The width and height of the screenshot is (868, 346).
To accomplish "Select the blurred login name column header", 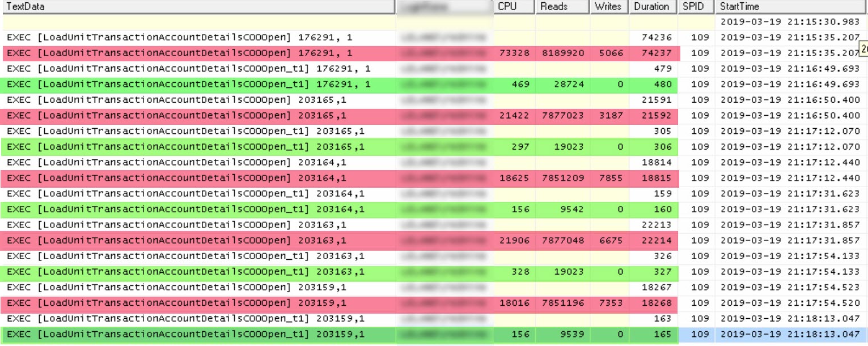I will (444, 7).
